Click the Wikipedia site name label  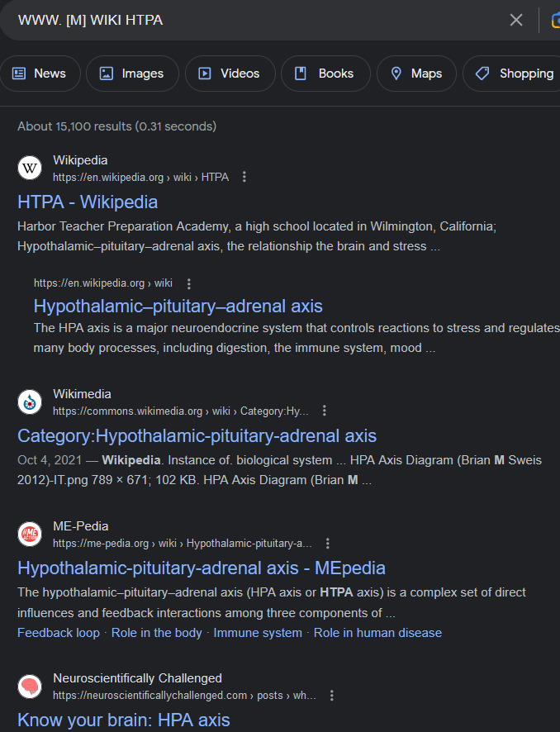80,160
